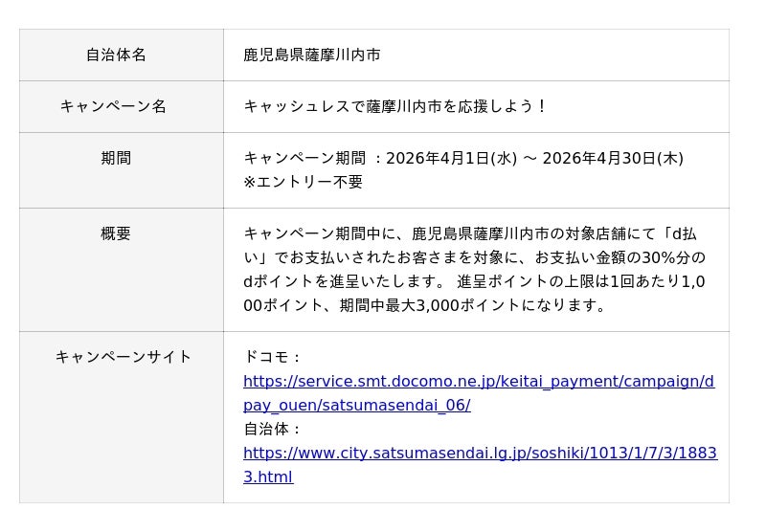This screenshot has width=766, height=532.
Task: Click the 自治体名 header cell
Action: click(x=116, y=55)
